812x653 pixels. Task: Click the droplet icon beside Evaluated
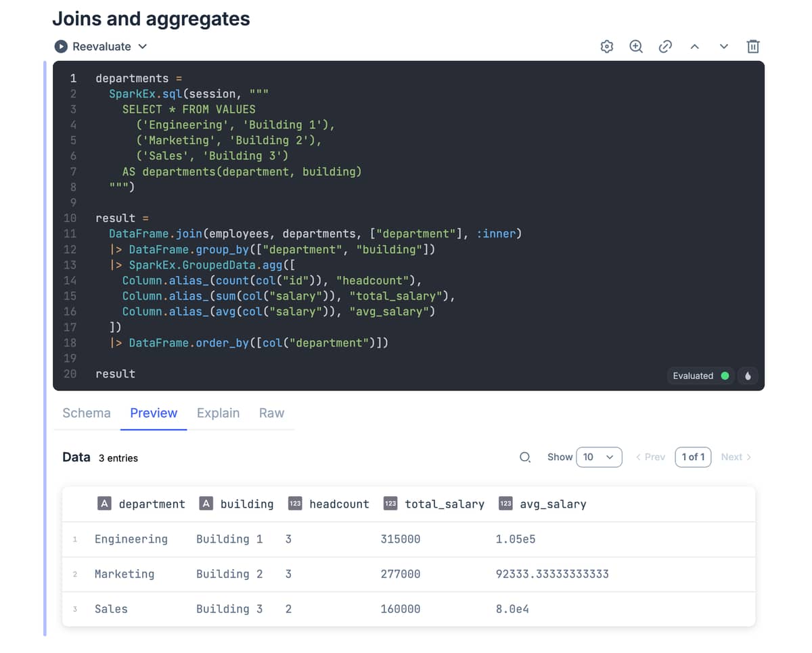(x=748, y=376)
